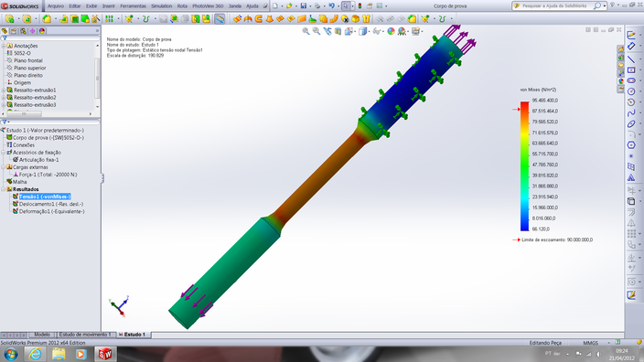
Task: Expand the Ressalto-extrusão2 feature
Action: point(4,97)
